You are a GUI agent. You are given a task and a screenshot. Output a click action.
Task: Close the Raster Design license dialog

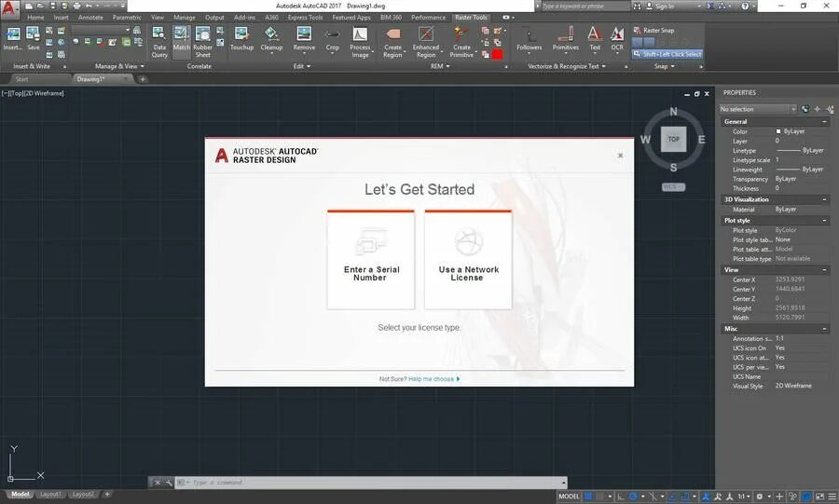click(x=620, y=156)
